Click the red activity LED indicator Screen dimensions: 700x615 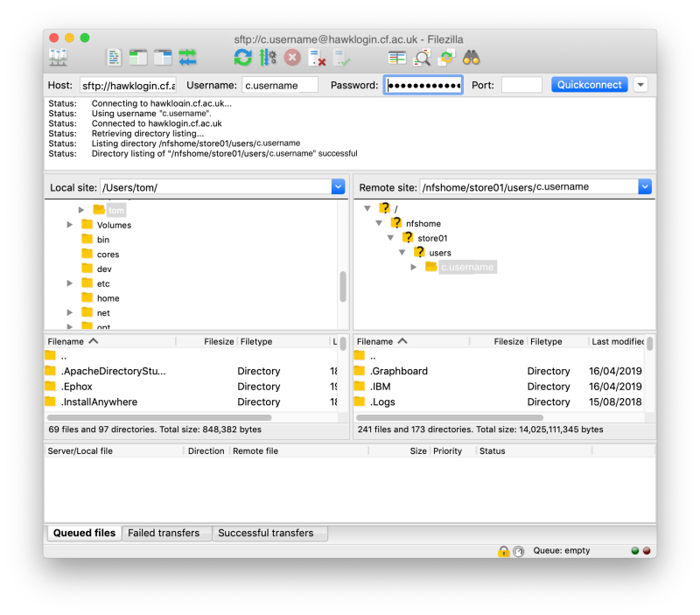click(647, 551)
